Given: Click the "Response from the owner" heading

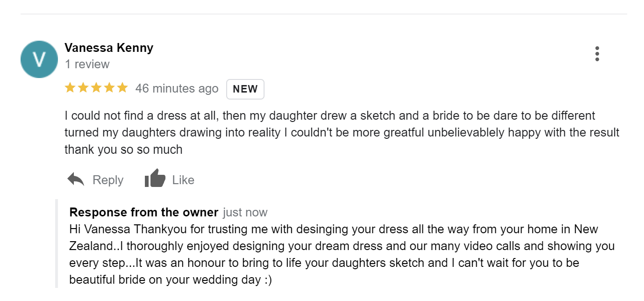Looking at the screenshot, I should pos(144,212).
